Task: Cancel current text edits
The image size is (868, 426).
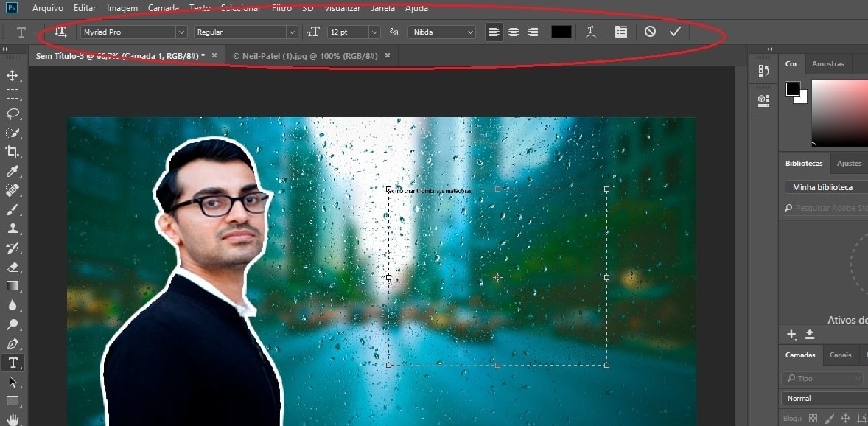Action: point(649,32)
